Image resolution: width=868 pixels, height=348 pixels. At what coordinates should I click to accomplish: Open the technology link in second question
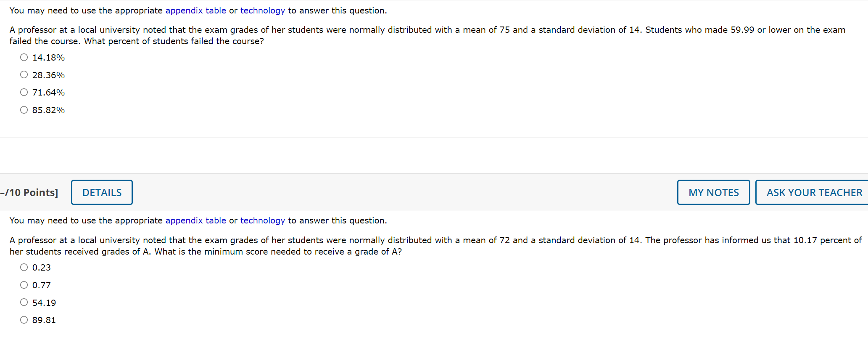pos(262,220)
